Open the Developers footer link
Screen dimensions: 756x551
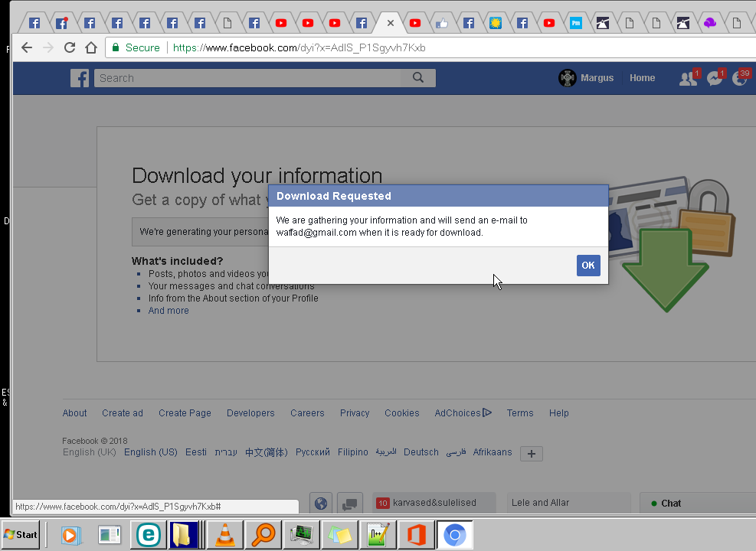coord(250,413)
